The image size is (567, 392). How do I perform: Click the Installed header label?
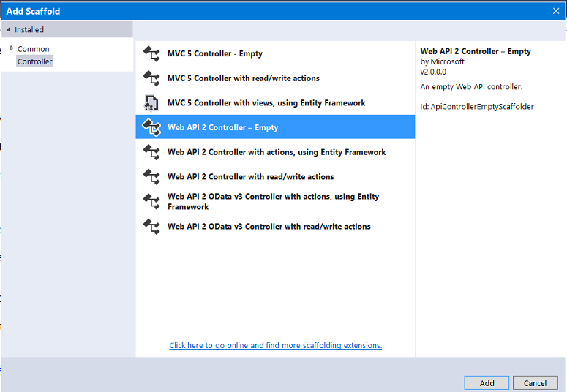click(29, 30)
